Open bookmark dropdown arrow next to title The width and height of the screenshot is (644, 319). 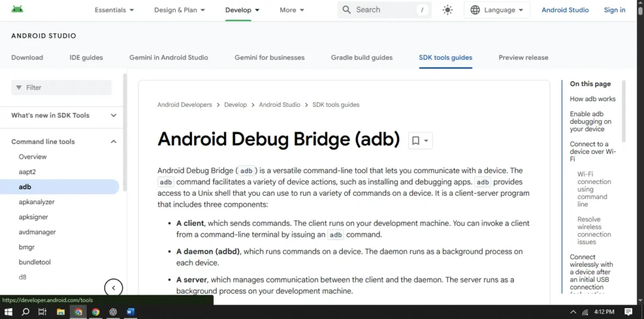tap(426, 141)
